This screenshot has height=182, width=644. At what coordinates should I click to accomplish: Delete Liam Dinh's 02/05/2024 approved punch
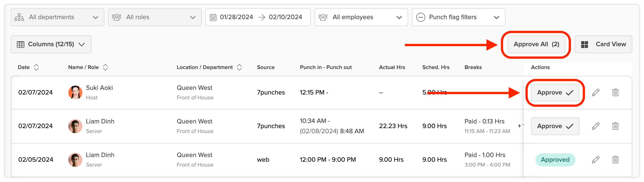pyautogui.click(x=615, y=160)
